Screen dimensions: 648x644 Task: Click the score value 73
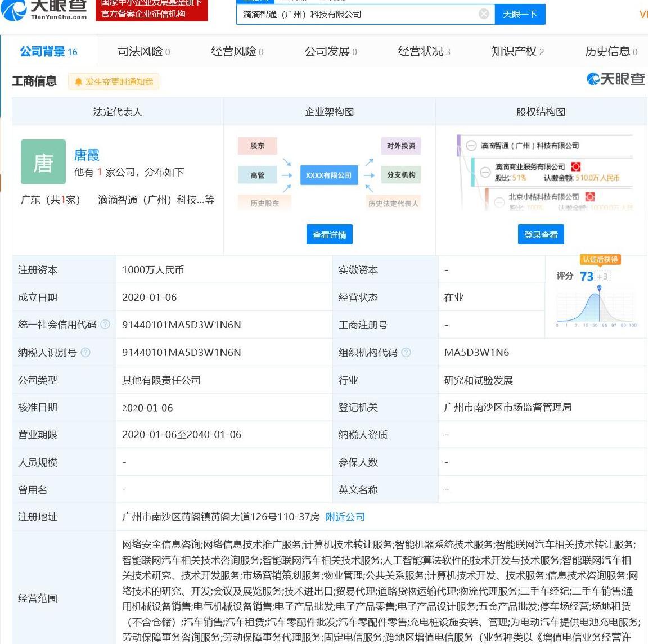click(587, 276)
